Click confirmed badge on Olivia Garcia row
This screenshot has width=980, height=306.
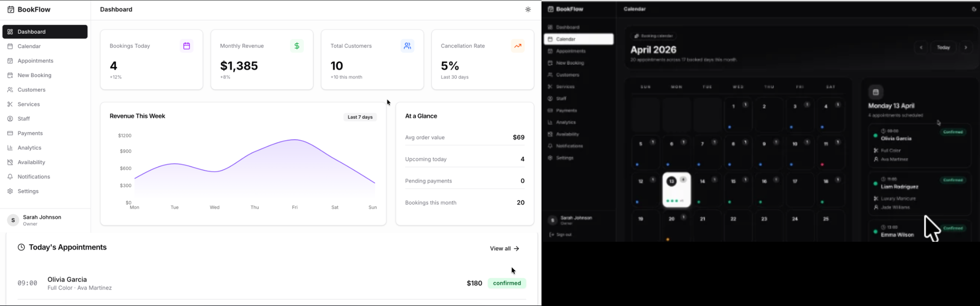click(x=507, y=283)
